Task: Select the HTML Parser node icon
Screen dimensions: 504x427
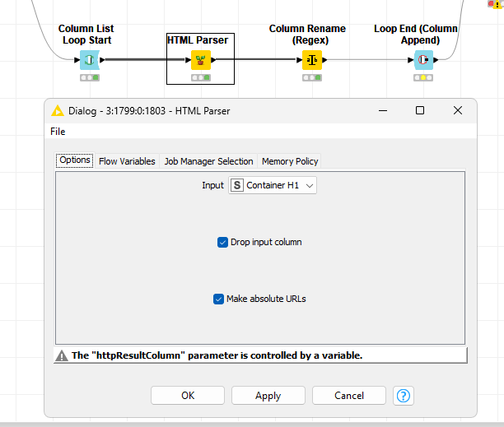Action: click(200, 60)
